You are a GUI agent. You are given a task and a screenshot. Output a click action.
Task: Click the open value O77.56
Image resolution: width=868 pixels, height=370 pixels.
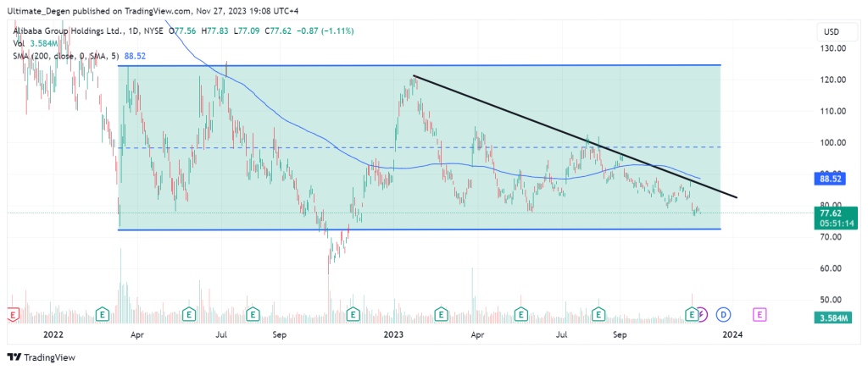(182, 32)
